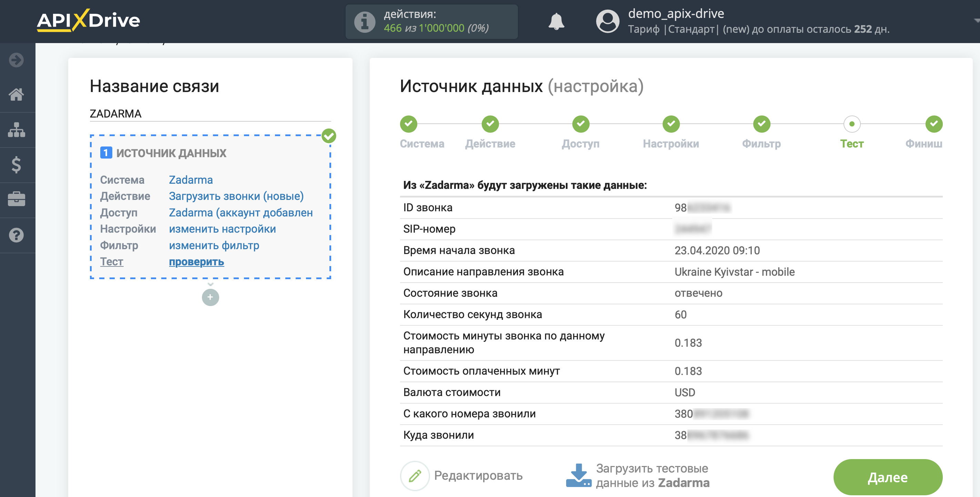This screenshot has height=497, width=980.
Task: Click Редактировать label
Action: click(478, 475)
